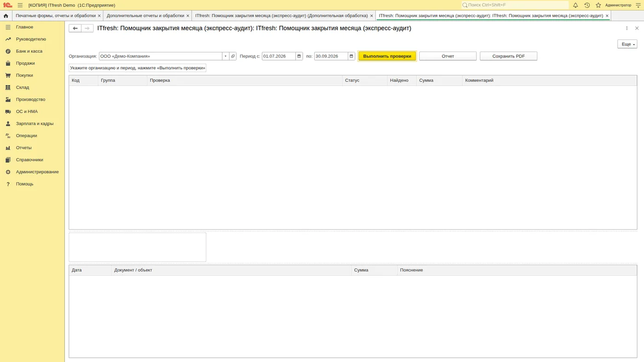Click the Сохранить PDF button
The width and height of the screenshot is (644, 362).
coord(508,56)
